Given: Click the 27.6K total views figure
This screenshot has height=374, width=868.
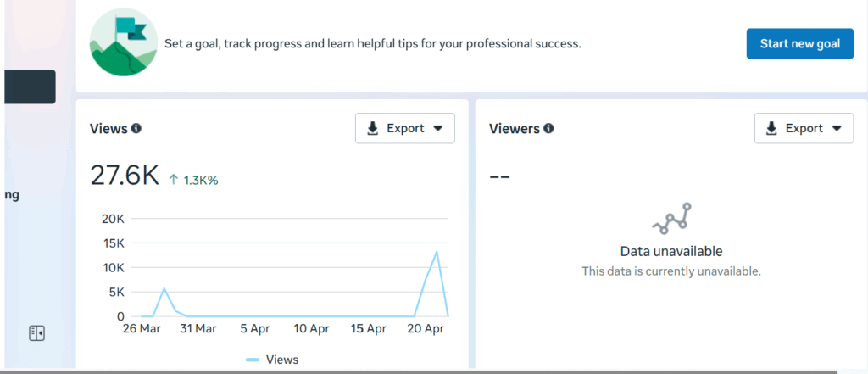Looking at the screenshot, I should [x=125, y=176].
